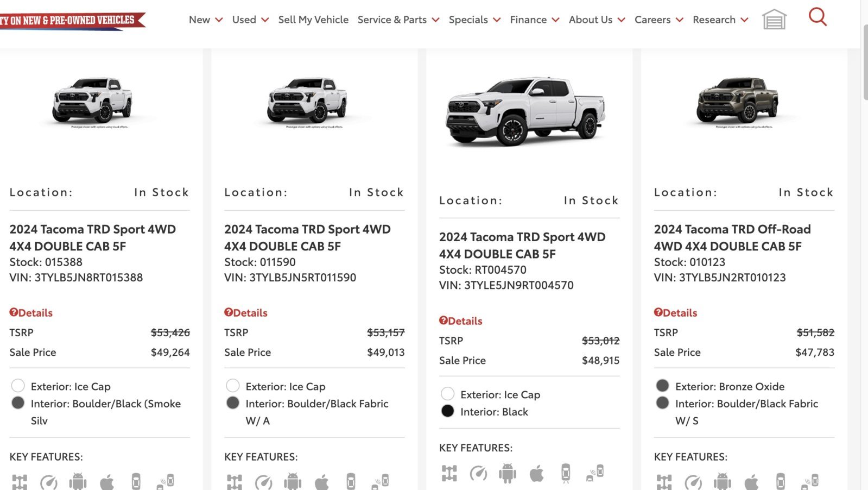
Task: Click Apple CarPlay icon on stock 015388
Action: [x=107, y=481]
